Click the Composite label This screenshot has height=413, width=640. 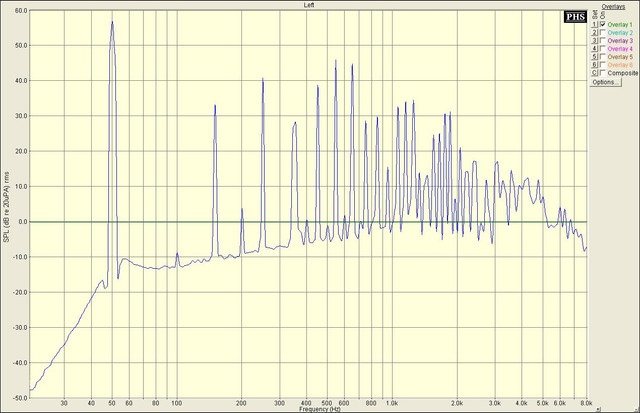623,73
